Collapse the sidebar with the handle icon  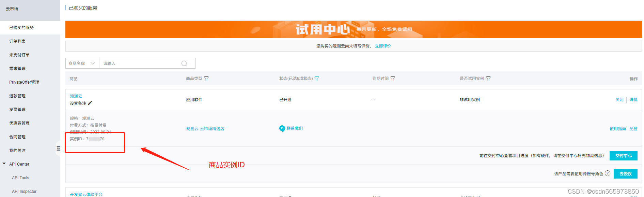[58, 148]
